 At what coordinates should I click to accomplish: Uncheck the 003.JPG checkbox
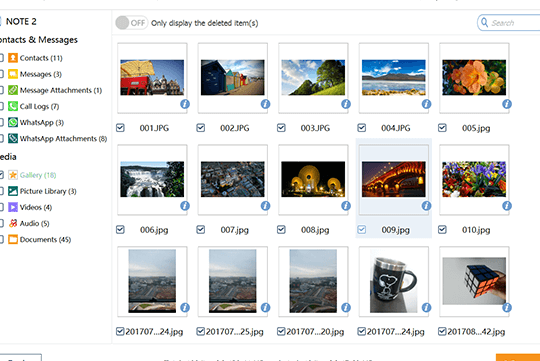point(281,128)
